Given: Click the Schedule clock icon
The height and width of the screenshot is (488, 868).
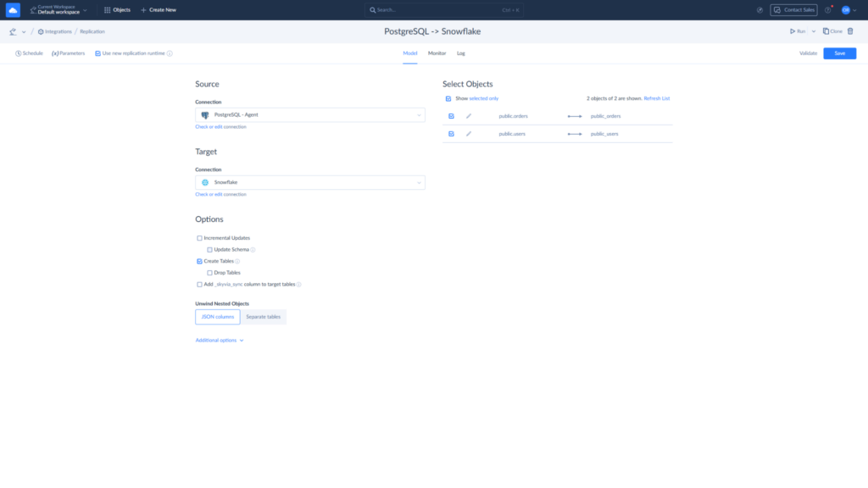Looking at the screenshot, I should point(19,53).
